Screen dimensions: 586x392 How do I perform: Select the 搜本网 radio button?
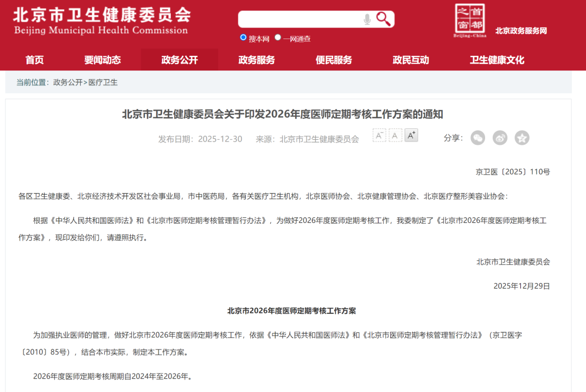(x=244, y=37)
